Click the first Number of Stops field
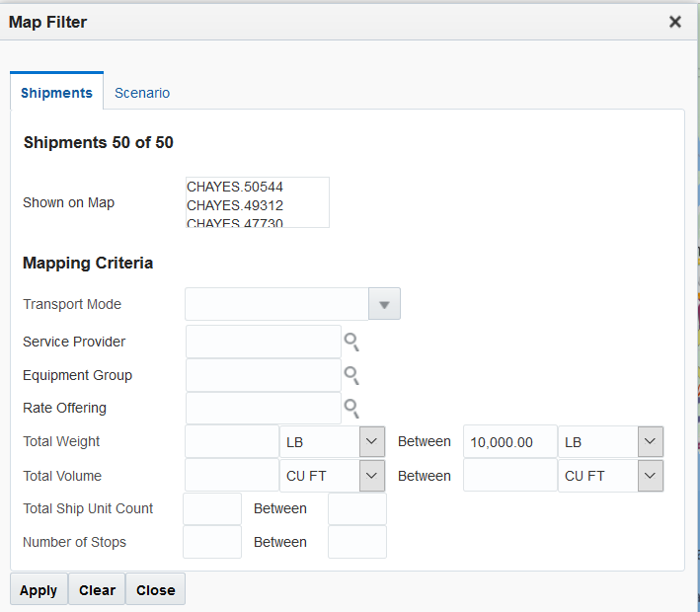Image resolution: width=700 pixels, height=612 pixels. pos(212,542)
